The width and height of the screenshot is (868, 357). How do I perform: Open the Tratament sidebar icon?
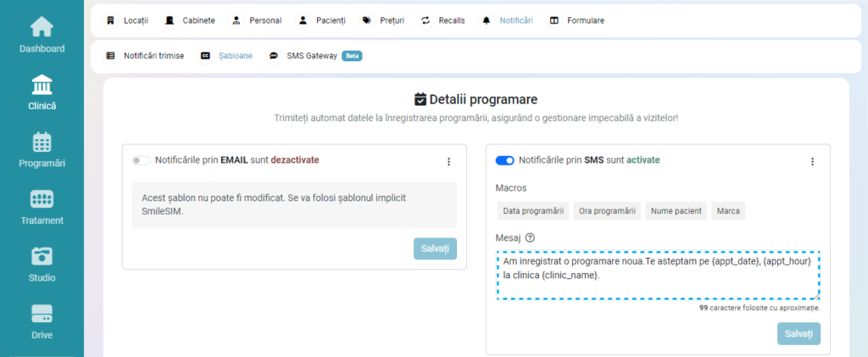(42, 199)
